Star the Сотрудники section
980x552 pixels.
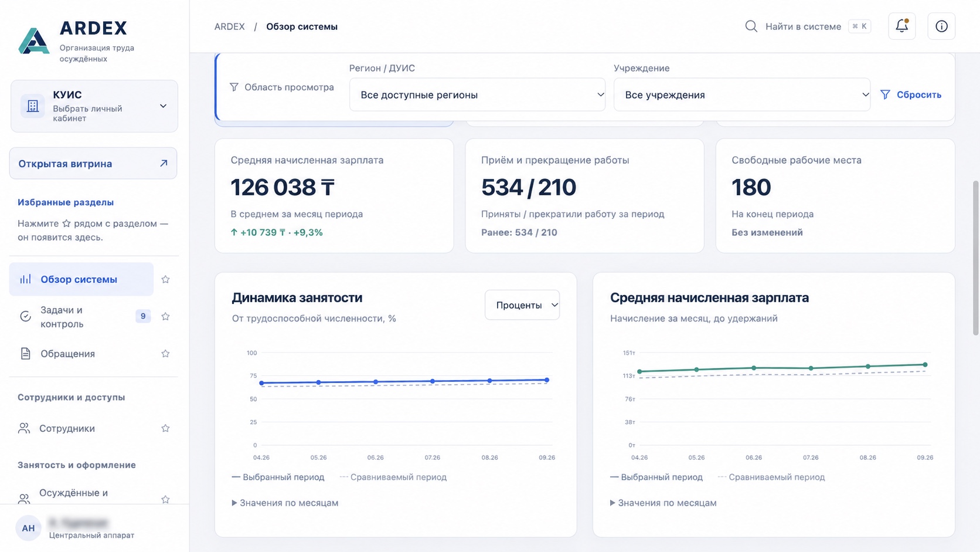pyautogui.click(x=165, y=428)
